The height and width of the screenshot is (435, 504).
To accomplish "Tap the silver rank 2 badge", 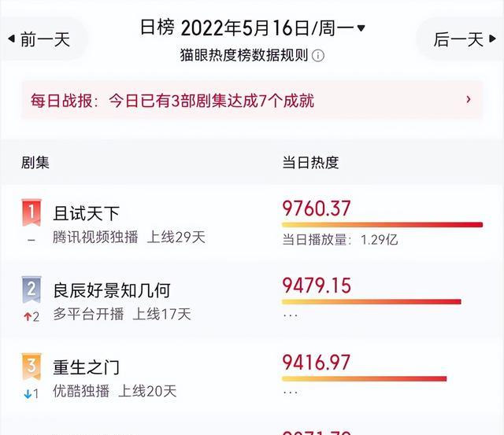I will (31, 289).
